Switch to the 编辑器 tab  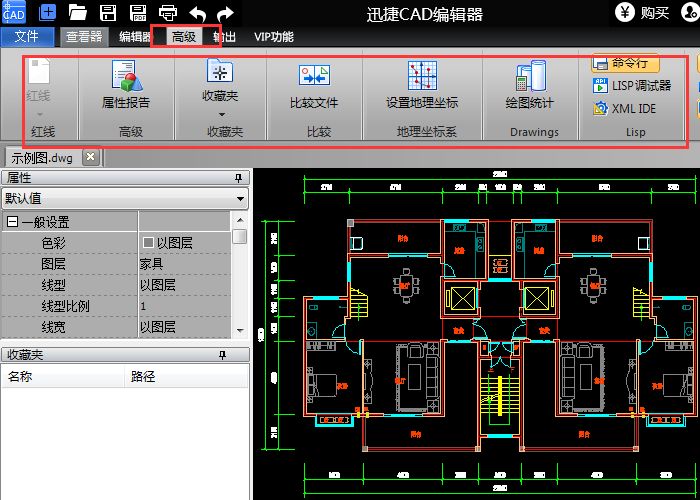(x=134, y=37)
